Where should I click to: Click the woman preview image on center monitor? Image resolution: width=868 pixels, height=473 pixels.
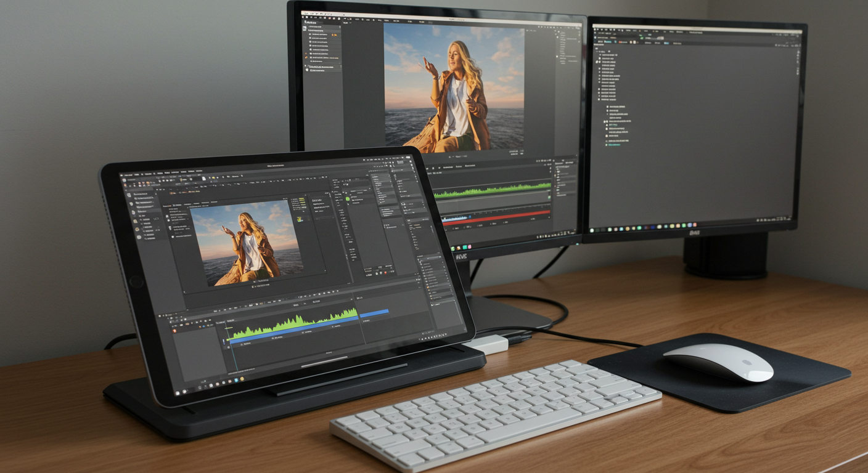point(454,87)
